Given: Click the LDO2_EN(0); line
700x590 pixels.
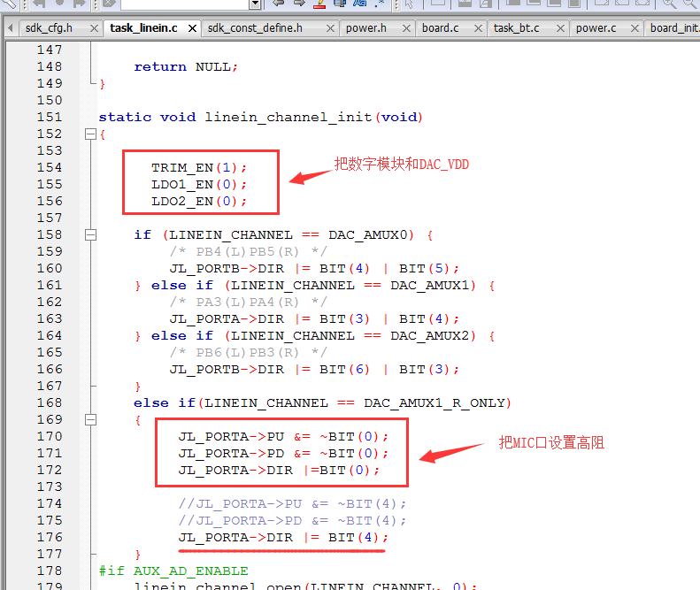Looking at the screenshot, I should pyautogui.click(x=199, y=202).
